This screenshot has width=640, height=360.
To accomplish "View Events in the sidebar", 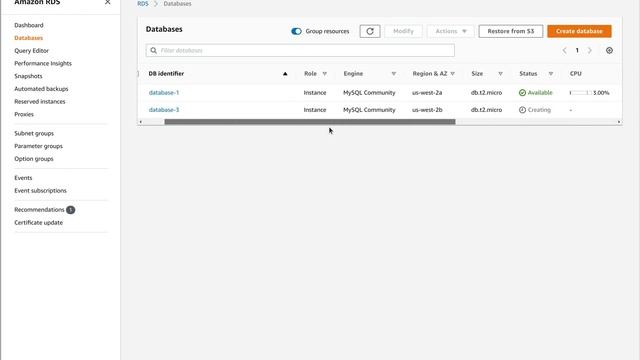I will tap(23, 178).
